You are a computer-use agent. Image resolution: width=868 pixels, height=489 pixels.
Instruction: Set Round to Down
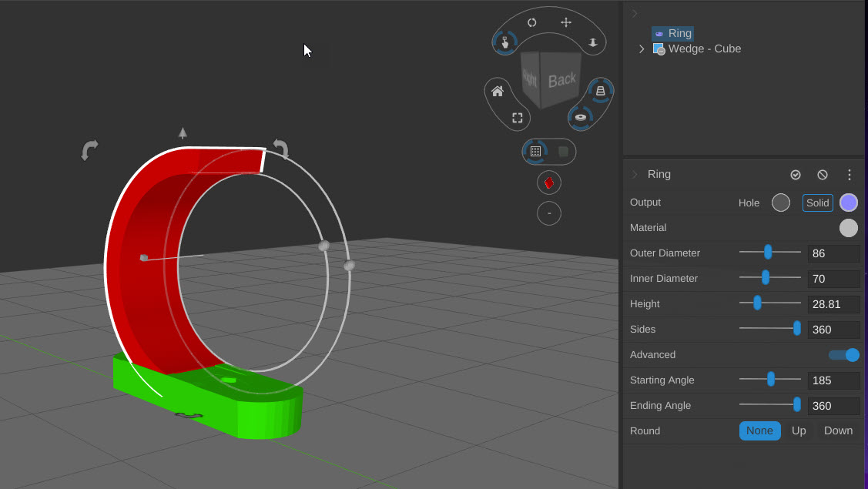(838, 430)
